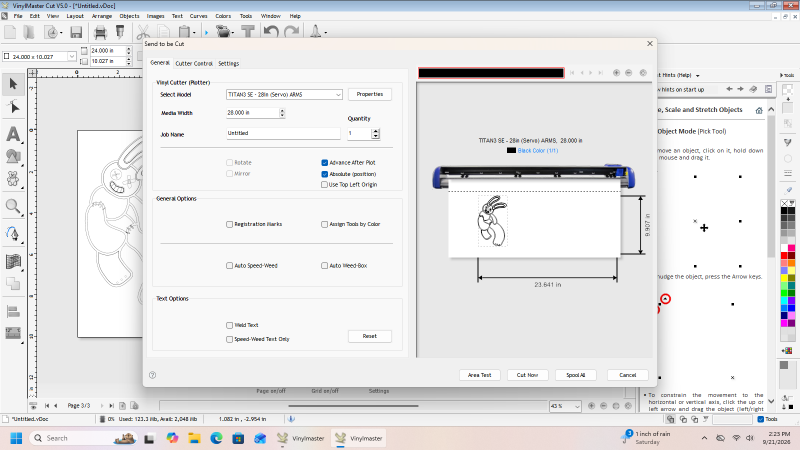Click the zoom out minus icon above preview
The height and width of the screenshot is (450, 800).
tap(629, 73)
